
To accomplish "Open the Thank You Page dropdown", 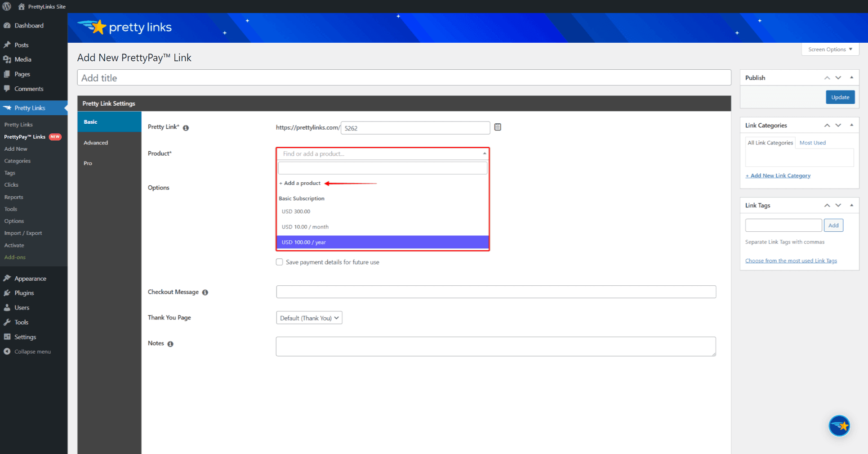I will 309,318.
